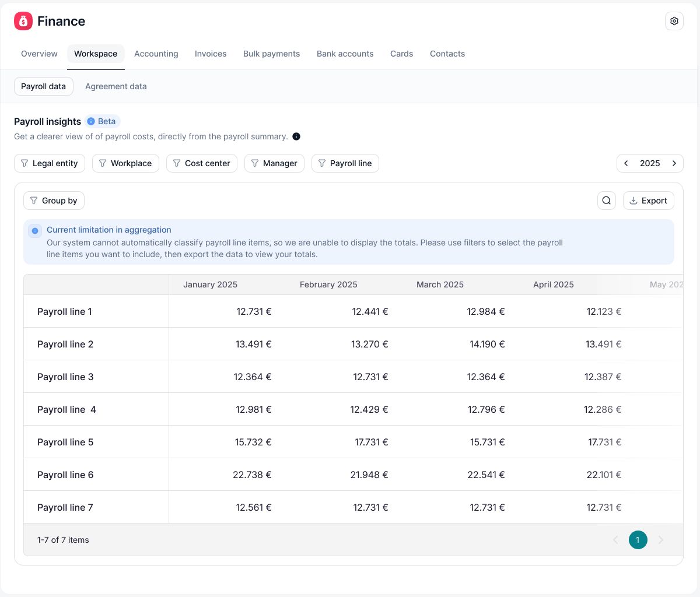Select the Payroll line 7 row label
700x597 pixels.
click(65, 507)
